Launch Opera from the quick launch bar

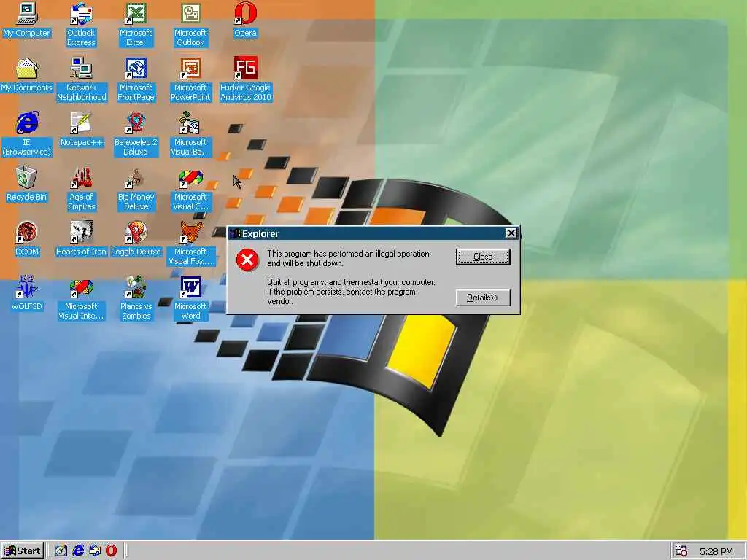[111, 551]
